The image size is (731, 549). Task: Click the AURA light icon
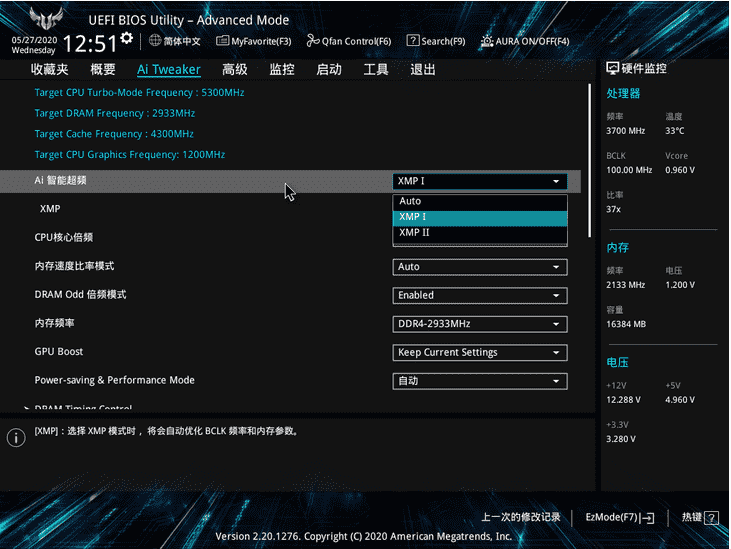pyautogui.click(x=487, y=41)
